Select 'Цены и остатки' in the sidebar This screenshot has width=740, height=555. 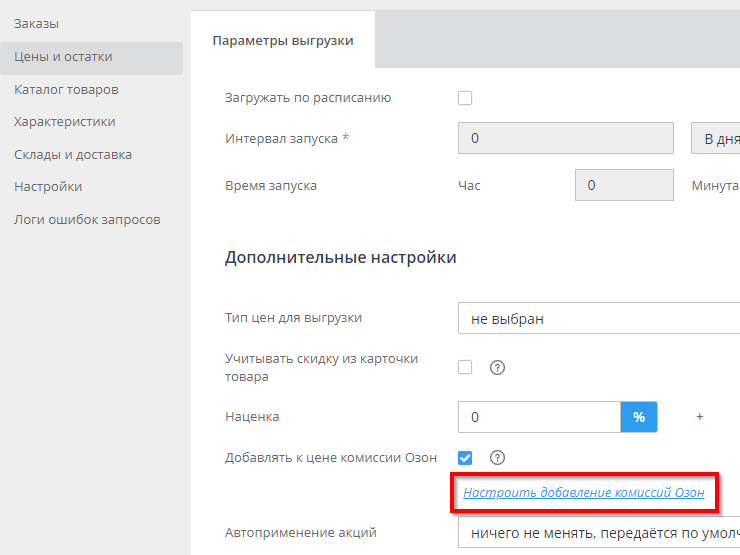(63, 57)
